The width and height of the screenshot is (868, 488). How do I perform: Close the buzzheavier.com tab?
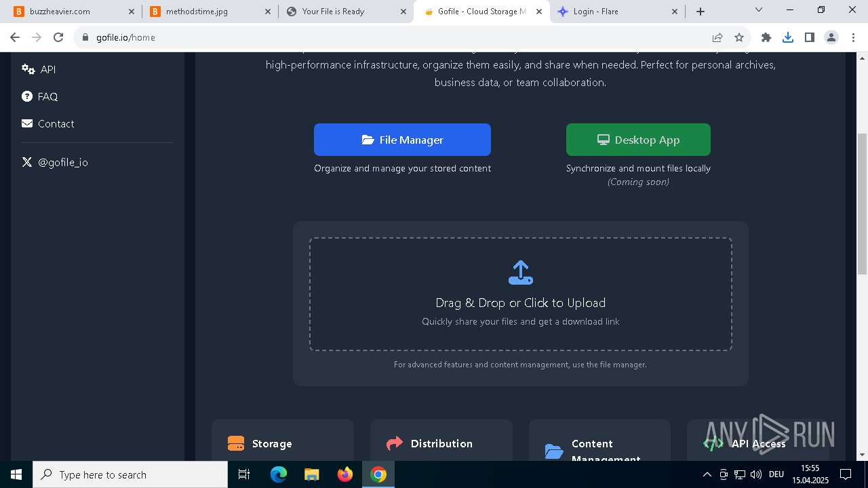132,12
